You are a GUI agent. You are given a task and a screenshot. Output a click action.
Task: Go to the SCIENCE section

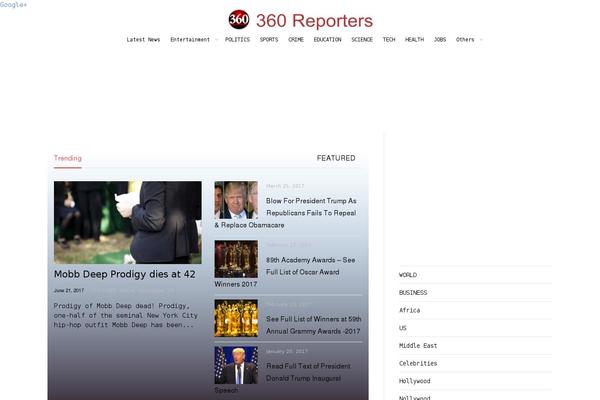click(362, 39)
